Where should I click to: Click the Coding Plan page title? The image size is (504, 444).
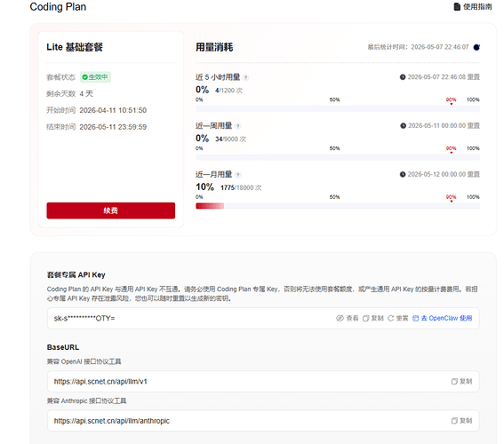[58, 7]
